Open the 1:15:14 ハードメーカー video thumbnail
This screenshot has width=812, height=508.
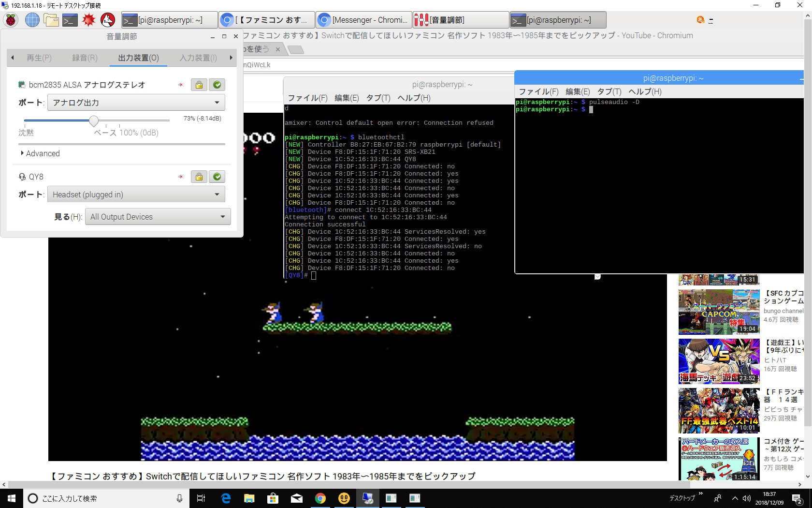719,459
